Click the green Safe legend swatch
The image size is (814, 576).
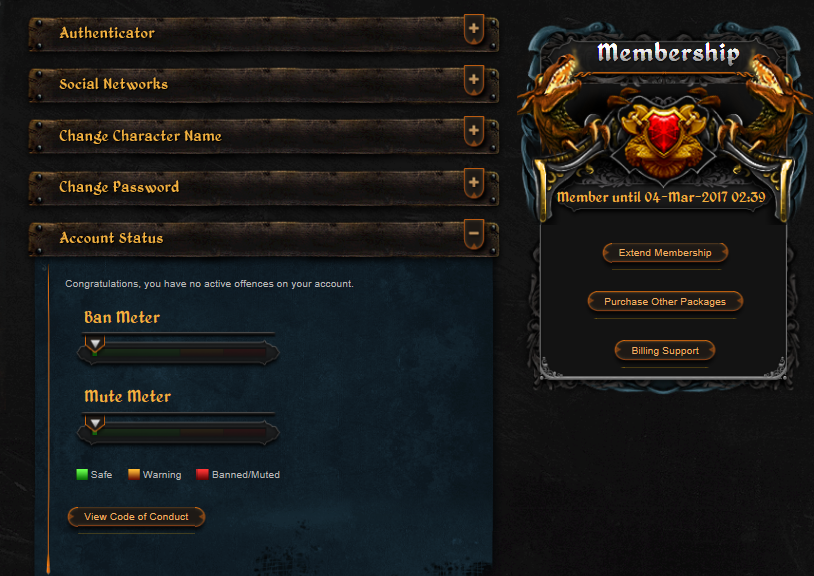[x=82, y=474]
